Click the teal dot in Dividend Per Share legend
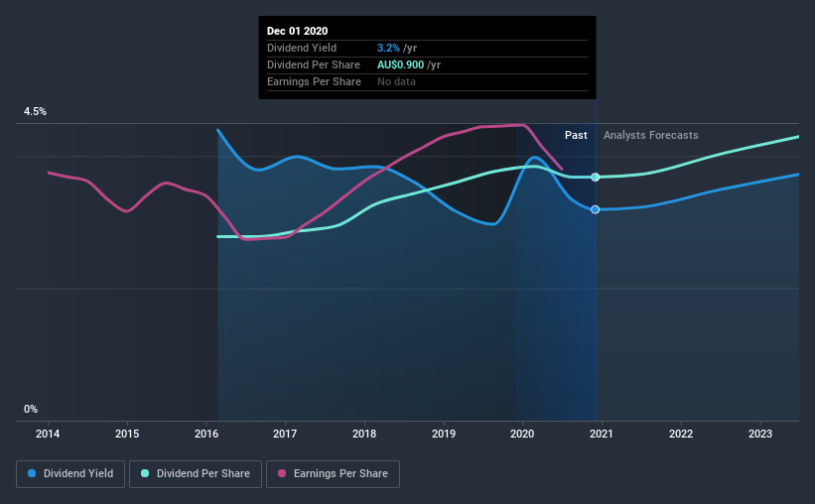Screen dimensions: 815x504 click(x=145, y=473)
